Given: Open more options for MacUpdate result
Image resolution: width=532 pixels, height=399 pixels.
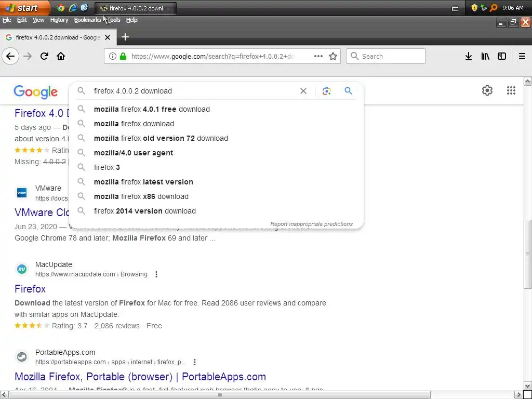Looking at the screenshot, I should click(156, 274).
